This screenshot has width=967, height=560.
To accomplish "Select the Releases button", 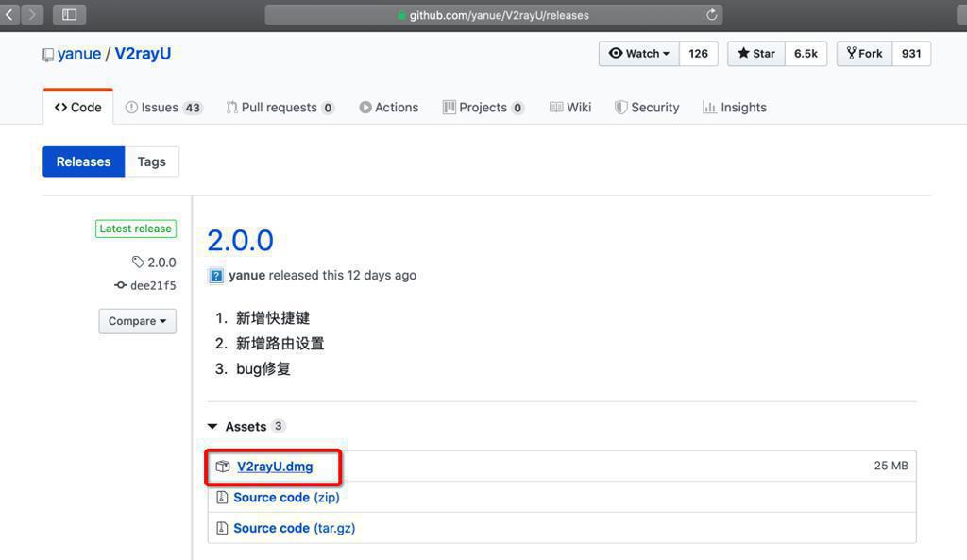I will 84,161.
